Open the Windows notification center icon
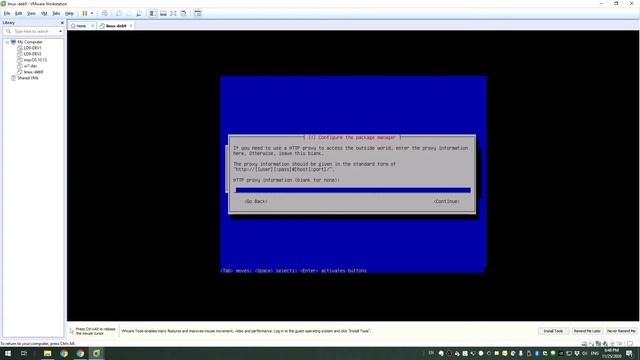 click(629, 353)
